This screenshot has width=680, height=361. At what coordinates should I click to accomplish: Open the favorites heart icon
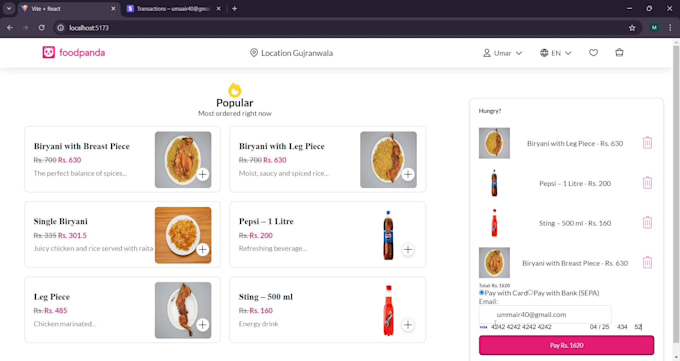[593, 53]
